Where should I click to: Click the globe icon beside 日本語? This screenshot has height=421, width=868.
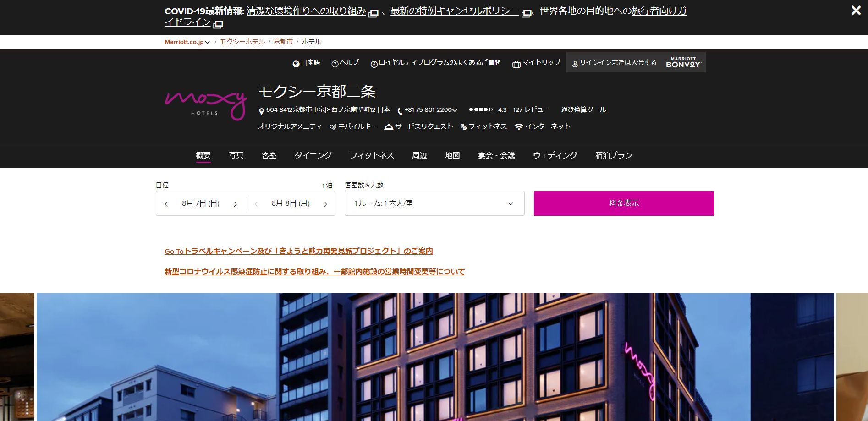pos(296,64)
